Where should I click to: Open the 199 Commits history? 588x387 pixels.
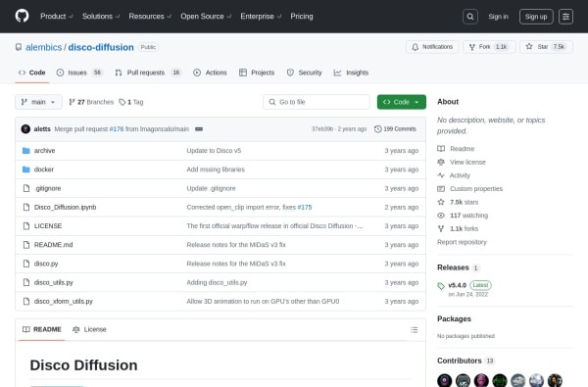pyautogui.click(x=395, y=129)
